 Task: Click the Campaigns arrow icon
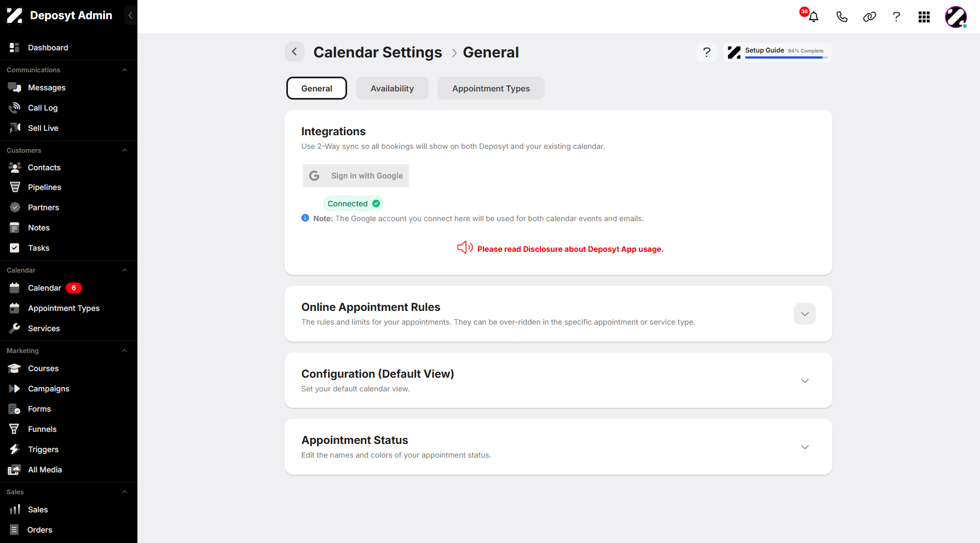(x=15, y=389)
